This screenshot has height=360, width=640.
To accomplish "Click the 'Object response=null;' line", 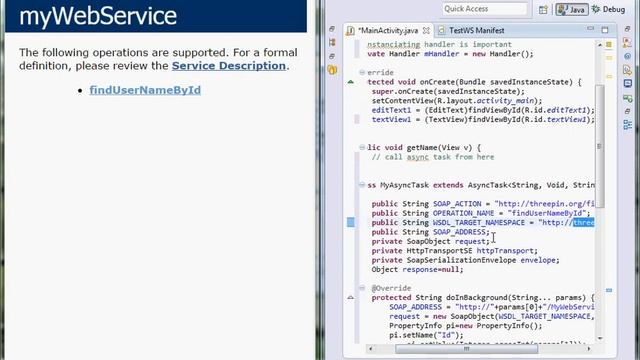I will click(x=418, y=269).
